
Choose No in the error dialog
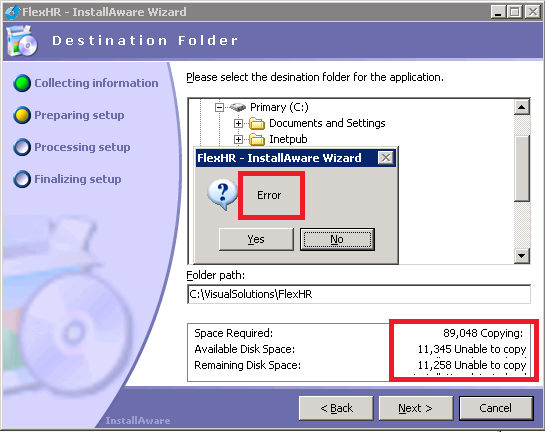(337, 239)
